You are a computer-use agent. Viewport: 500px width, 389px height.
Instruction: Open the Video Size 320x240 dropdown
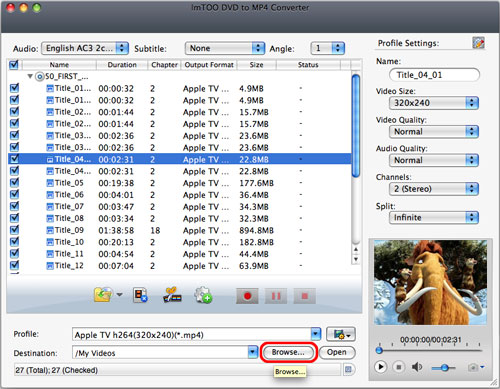[x=434, y=103]
